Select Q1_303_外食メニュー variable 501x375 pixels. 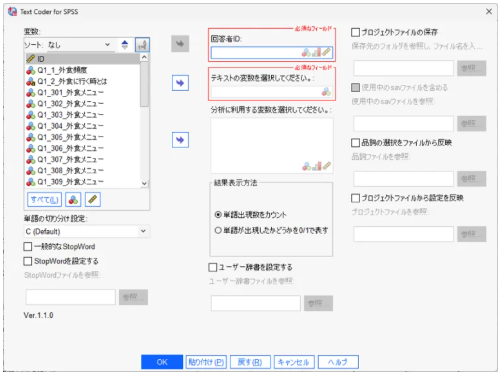click(x=83, y=115)
